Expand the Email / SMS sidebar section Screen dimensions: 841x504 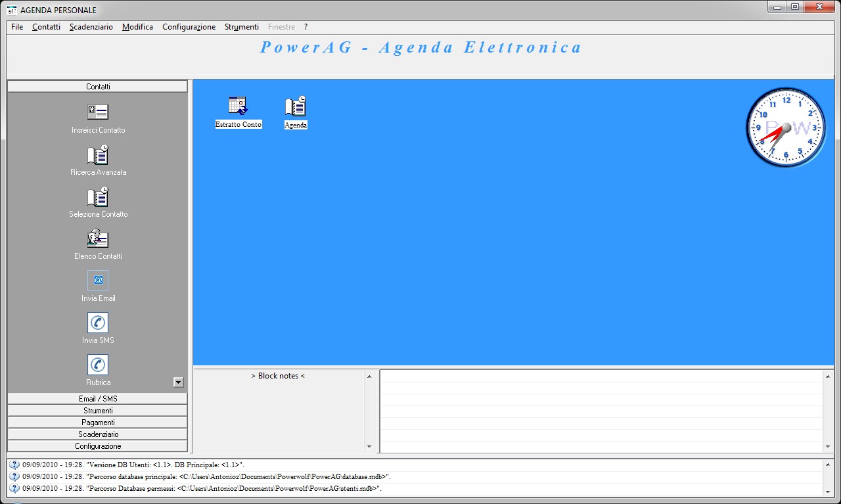coord(98,399)
